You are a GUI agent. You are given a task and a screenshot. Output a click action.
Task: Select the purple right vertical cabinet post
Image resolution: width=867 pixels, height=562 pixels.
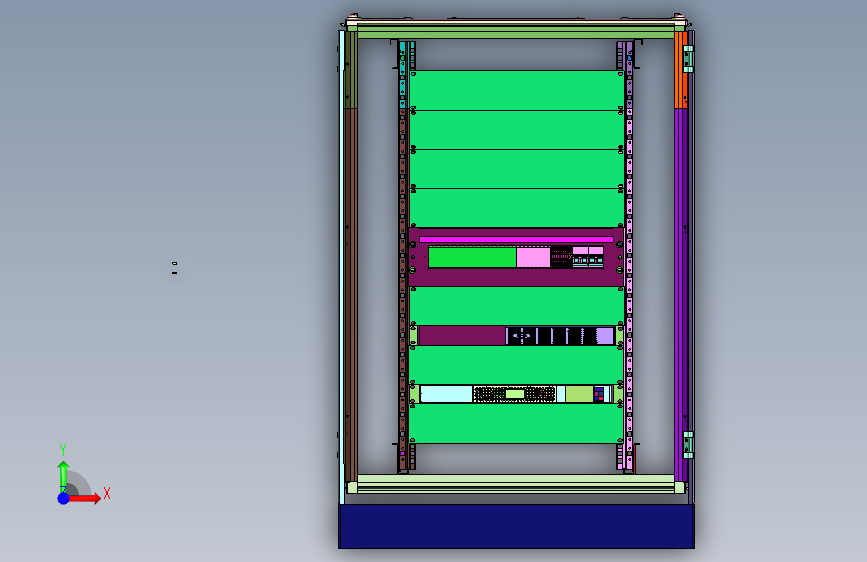681,293
